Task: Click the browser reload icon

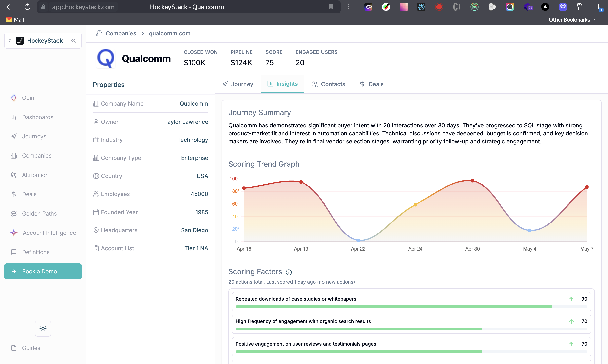Action: pos(27,7)
